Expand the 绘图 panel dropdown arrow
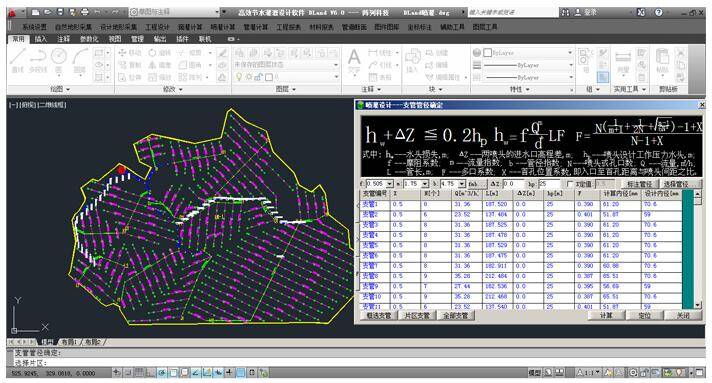Screen dimensions: 712x383 68,90
